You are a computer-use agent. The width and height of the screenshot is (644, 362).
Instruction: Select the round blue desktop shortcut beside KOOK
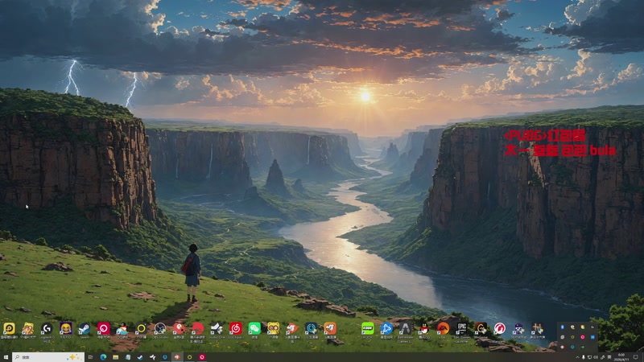(x=386, y=328)
